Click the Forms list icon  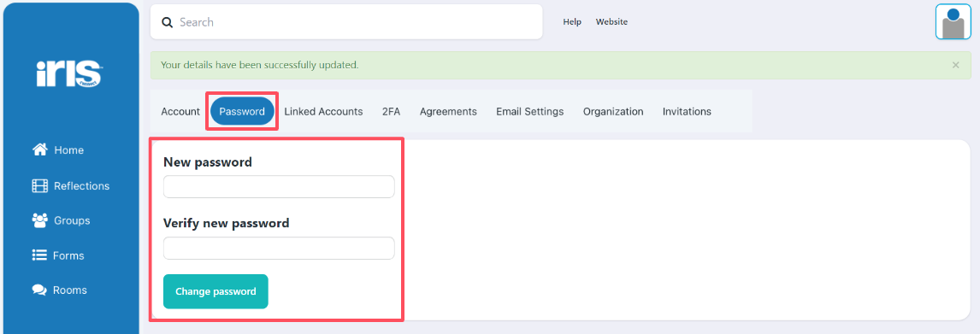coord(40,255)
